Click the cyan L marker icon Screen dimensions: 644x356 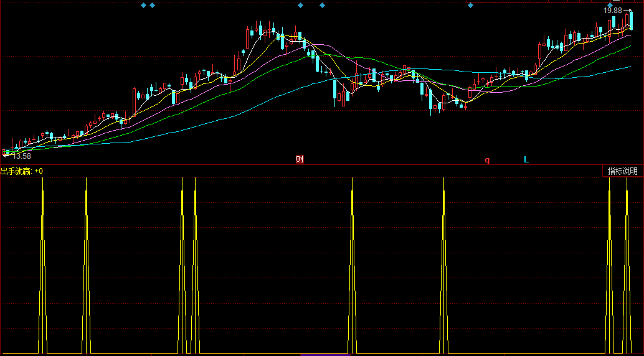[x=526, y=160]
